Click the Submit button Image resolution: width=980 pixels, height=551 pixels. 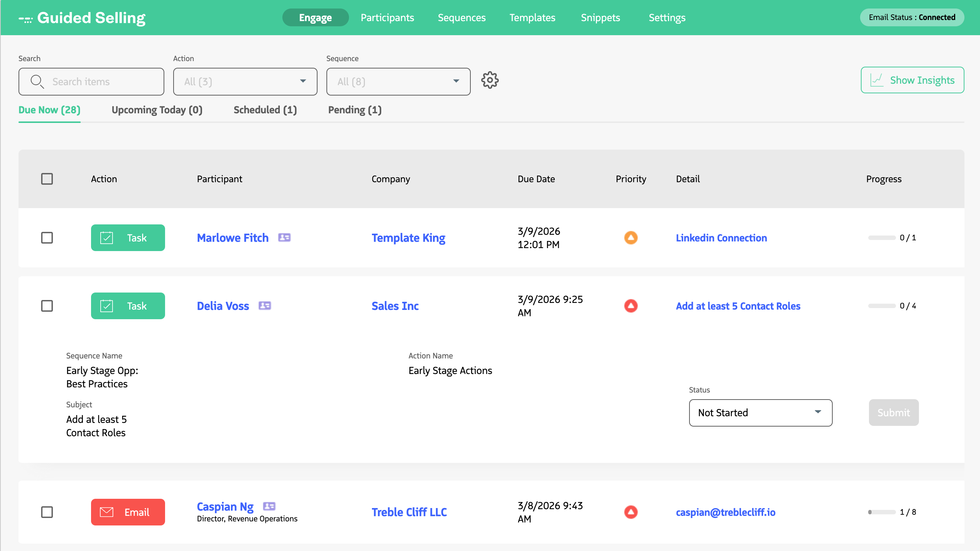pyautogui.click(x=894, y=413)
